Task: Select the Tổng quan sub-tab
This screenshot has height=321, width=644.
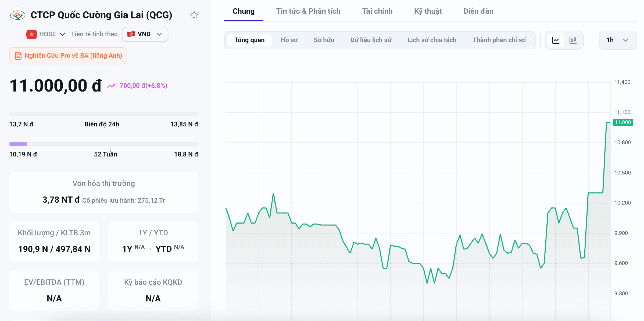Action: (249, 40)
